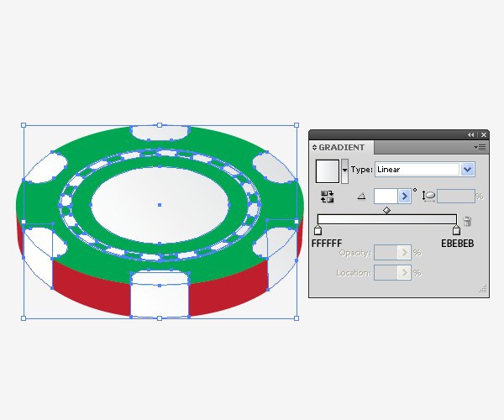Screen dimensions: 504x420
Task: Open the gradient Type dropdown
Action: coord(467,169)
